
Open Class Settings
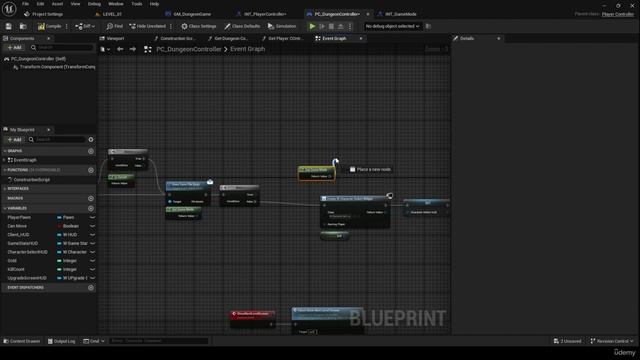point(199,26)
